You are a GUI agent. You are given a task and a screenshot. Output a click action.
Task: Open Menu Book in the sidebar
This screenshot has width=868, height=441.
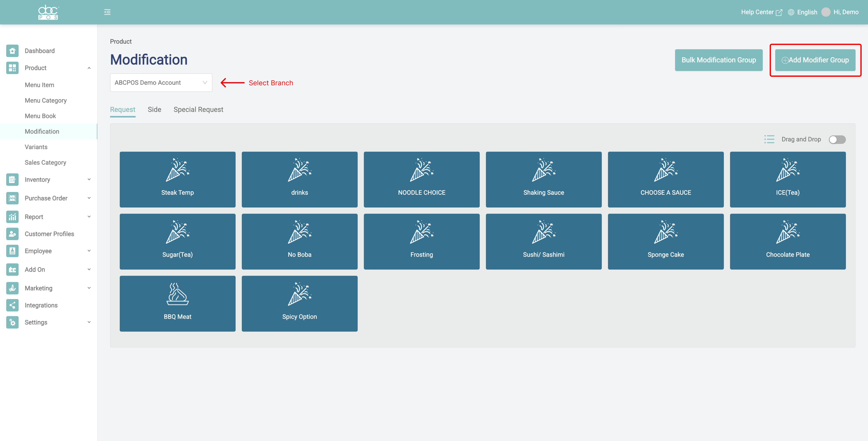click(x=40, y=116)
